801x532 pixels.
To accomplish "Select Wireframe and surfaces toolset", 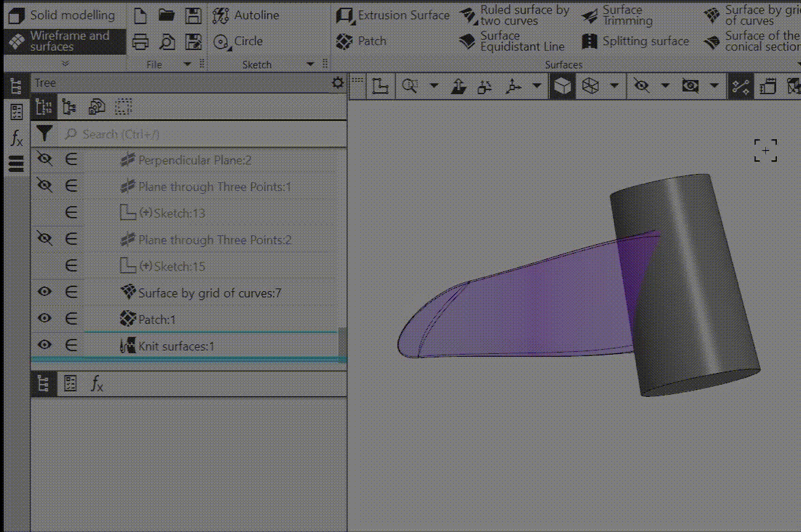I will [64, 41].
